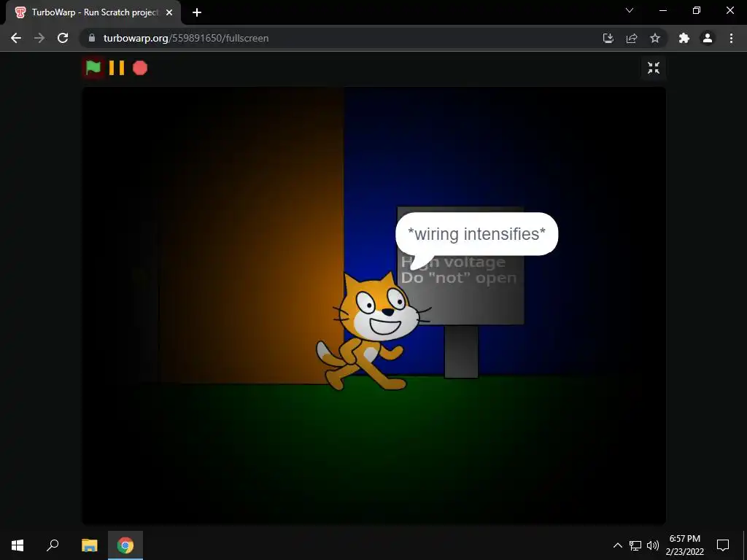The image size is (747, 560).
Task: Pause the project with the orange pause button
Action: pos(117,68)
